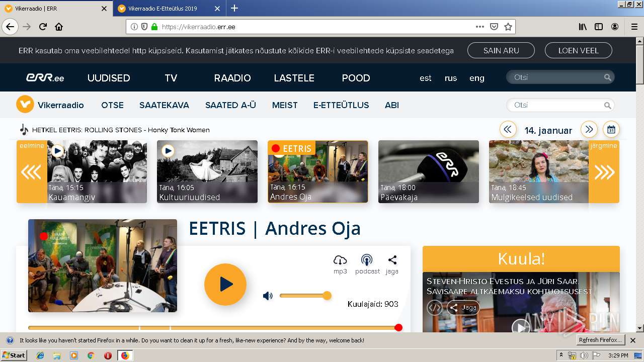Launch Internet Explorer from taskbar

pyautogui.click(x=40, y=355)
